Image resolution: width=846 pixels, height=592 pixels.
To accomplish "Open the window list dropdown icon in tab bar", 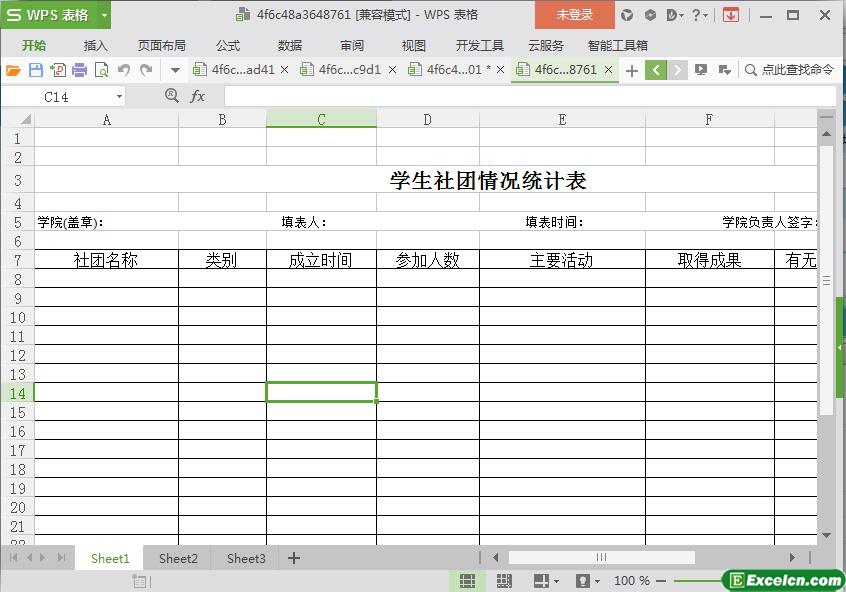I will [x=725, y=70].
